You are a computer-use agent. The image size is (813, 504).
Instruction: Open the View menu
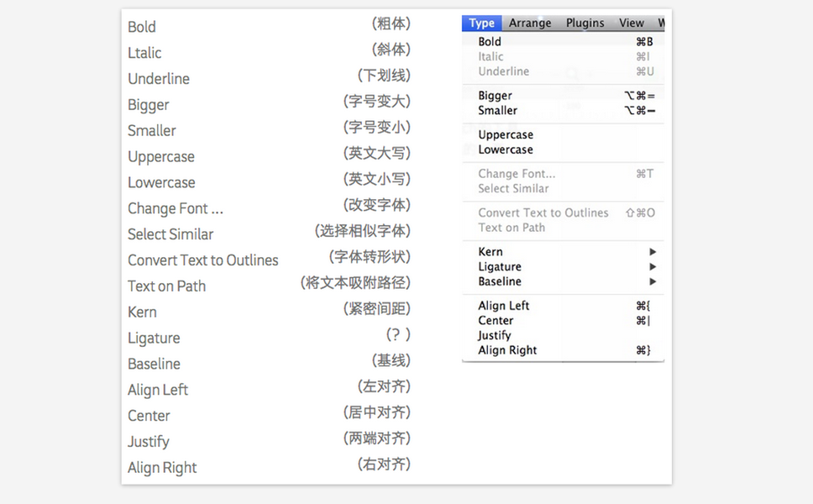point(631,24)
